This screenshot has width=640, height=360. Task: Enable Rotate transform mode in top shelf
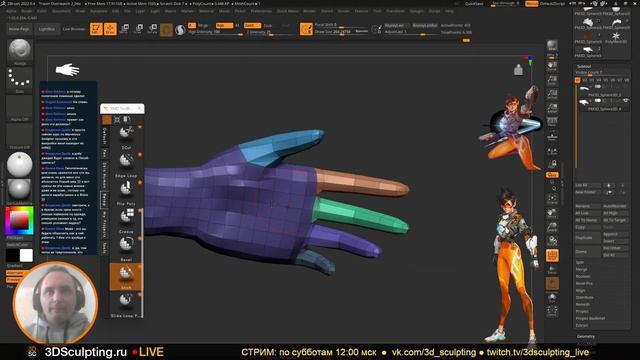point(152,29)
